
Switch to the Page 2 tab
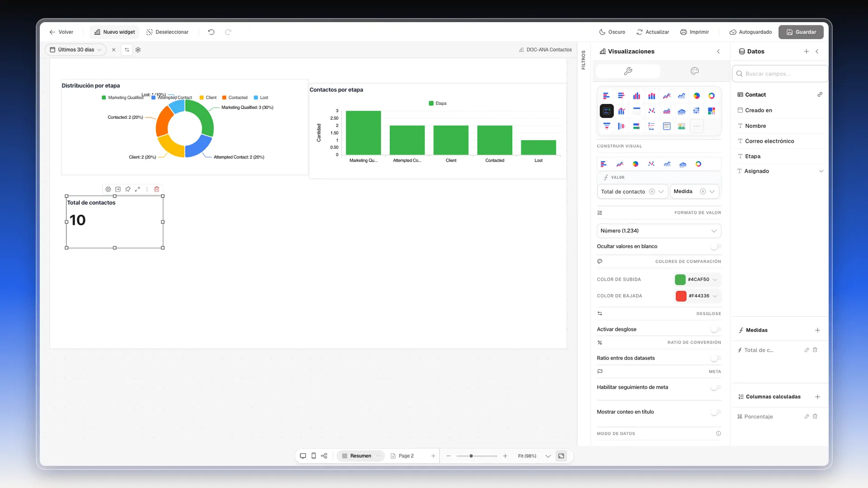click(402, 456)
